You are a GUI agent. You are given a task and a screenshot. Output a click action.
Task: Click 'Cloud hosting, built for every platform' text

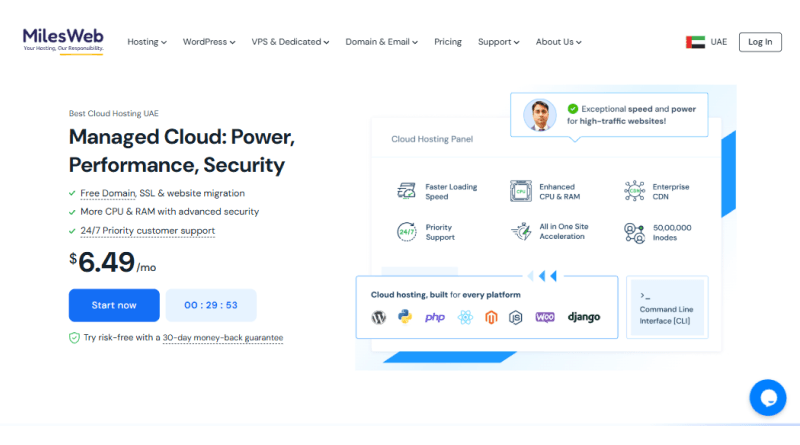point(445,295)
